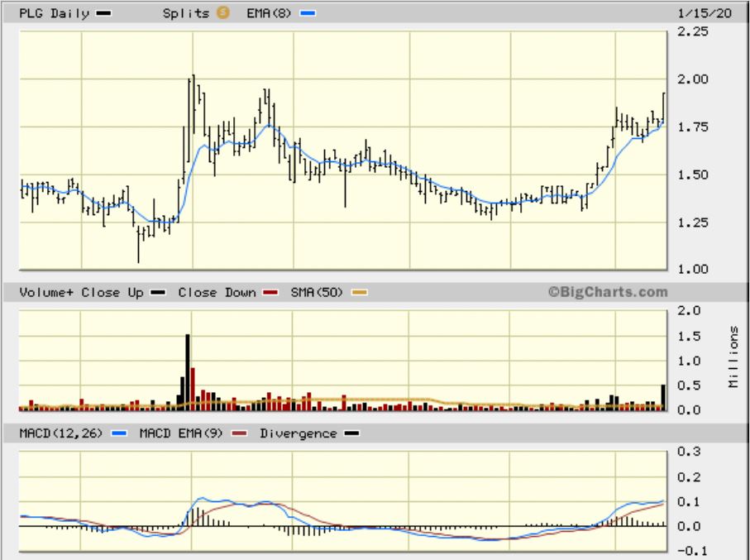Click the last volume bar on far right

click(663, 397)
